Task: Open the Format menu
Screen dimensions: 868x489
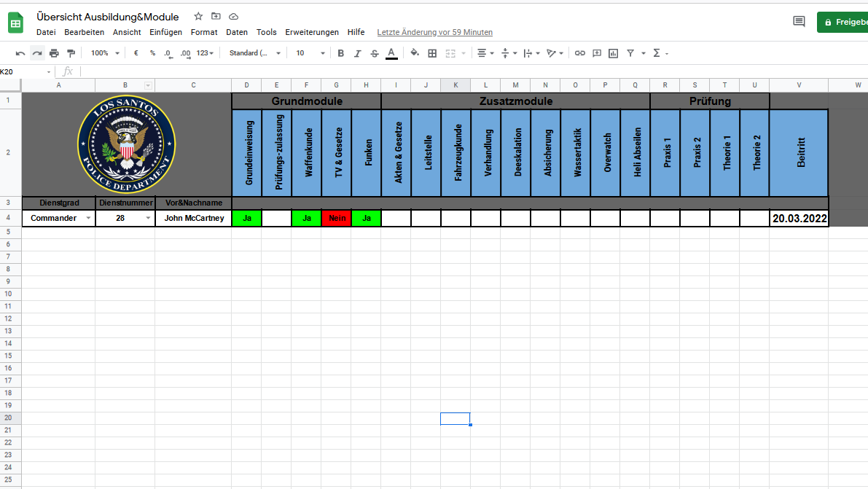Action: click(204, 32)
